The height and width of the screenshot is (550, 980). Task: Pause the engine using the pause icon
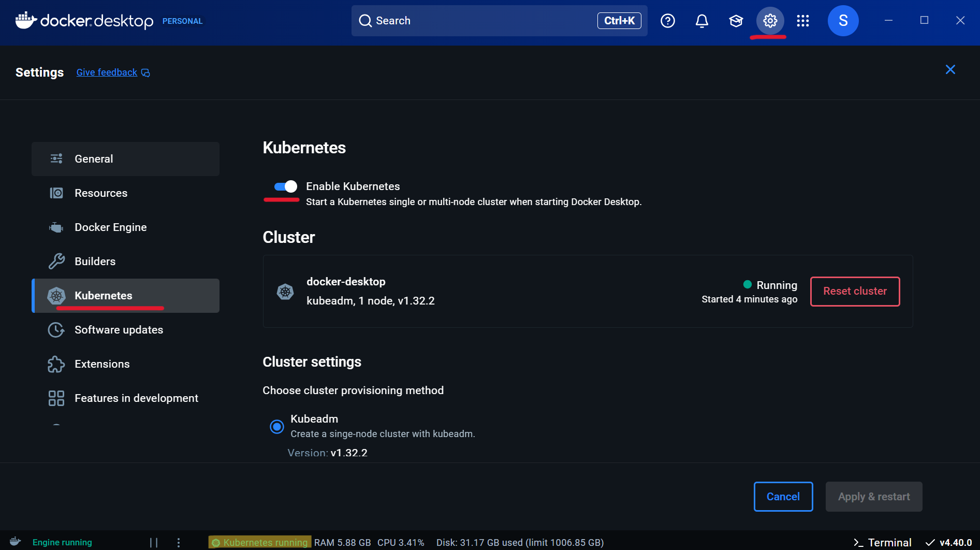point(154,542)
